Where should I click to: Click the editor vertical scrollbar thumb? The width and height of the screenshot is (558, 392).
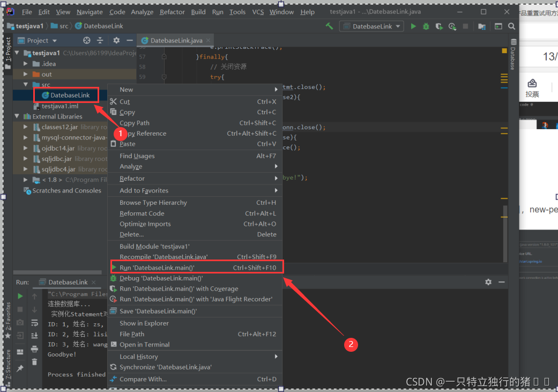pos(505,233)
